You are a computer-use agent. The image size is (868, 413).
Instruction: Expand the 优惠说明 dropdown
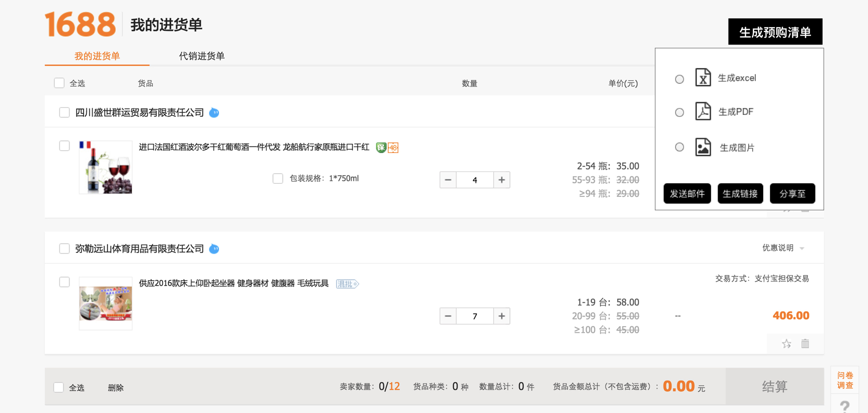coord(783,248)
